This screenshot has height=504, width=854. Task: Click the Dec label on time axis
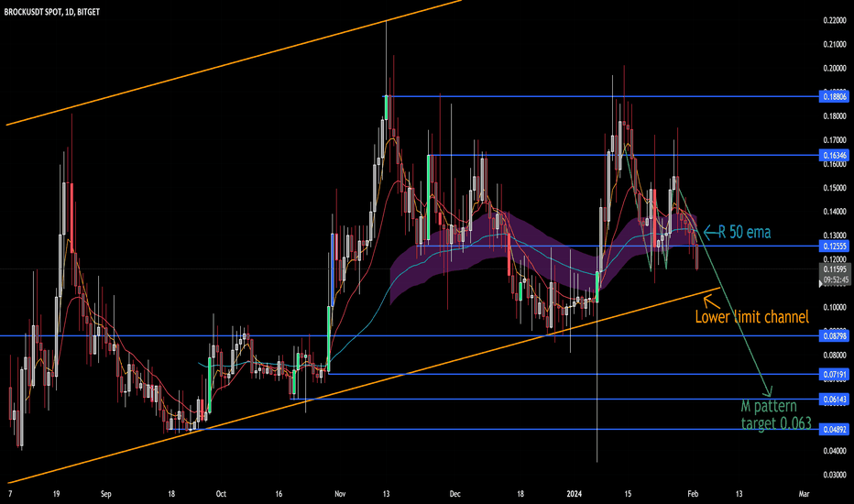[x=454, y=494]
